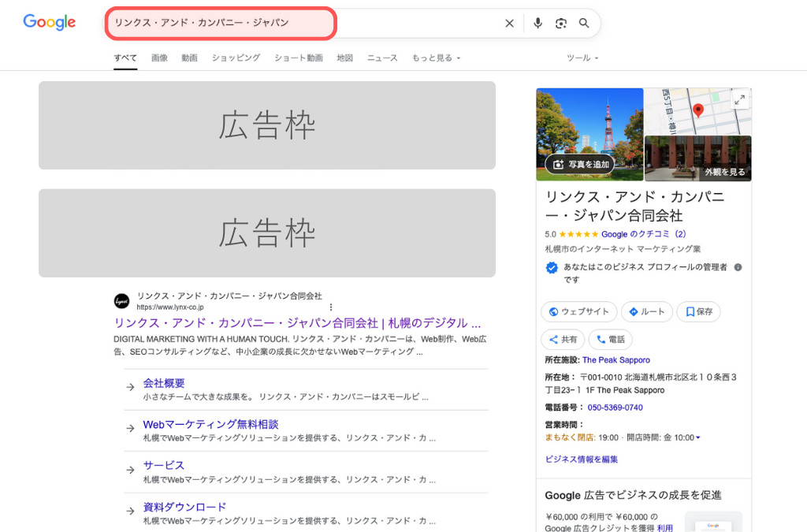Screen dimensions: 807x532
Task: Open Google Lens image search
Action: coord(560,24)
